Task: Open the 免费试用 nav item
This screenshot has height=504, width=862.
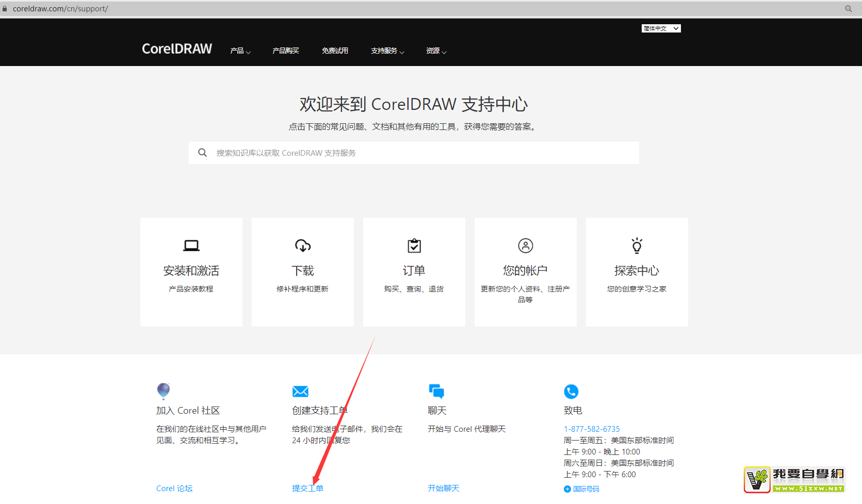Action: pyautogui.click(x=335, y=51)
